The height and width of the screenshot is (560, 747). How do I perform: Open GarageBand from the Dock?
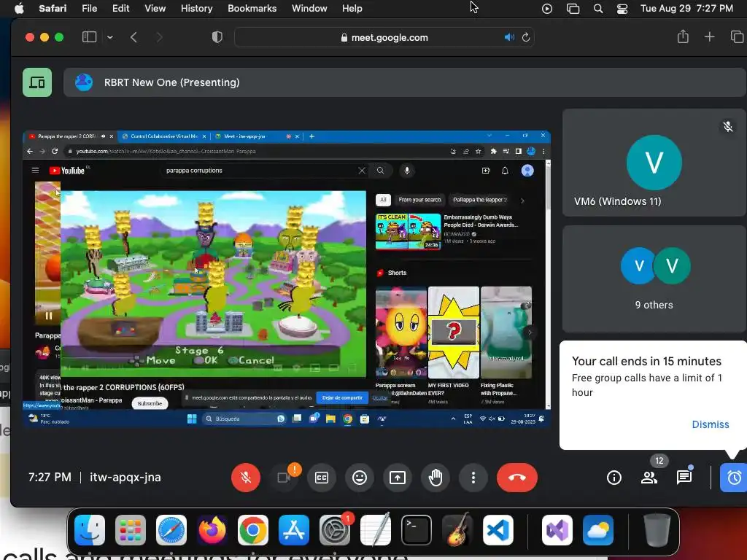tap(457, 530)
